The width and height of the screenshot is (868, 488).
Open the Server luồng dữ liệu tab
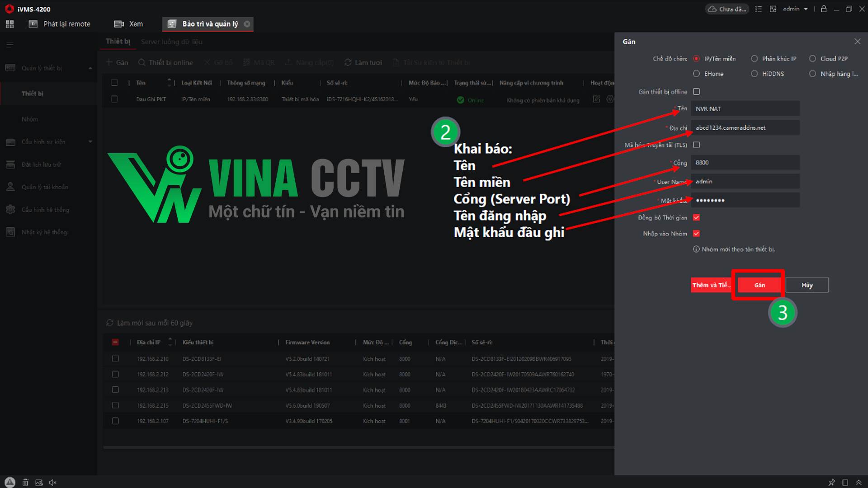click(x=171, y=42)
